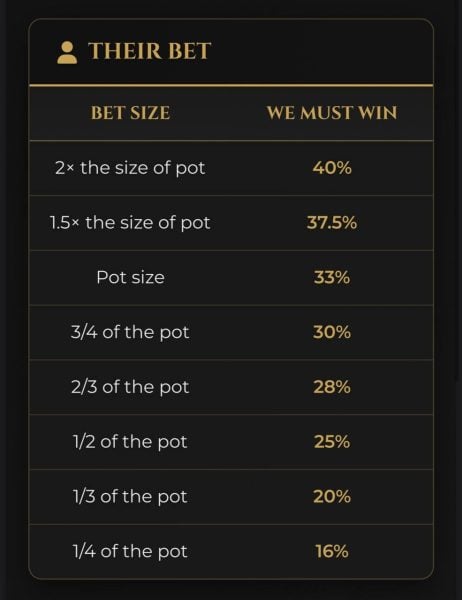Image resolution: width=462 pixels, height=600 pixels.
Task: Select the 1/3 of the pot row
Action: pyautogui.click(x=231, y=497)
